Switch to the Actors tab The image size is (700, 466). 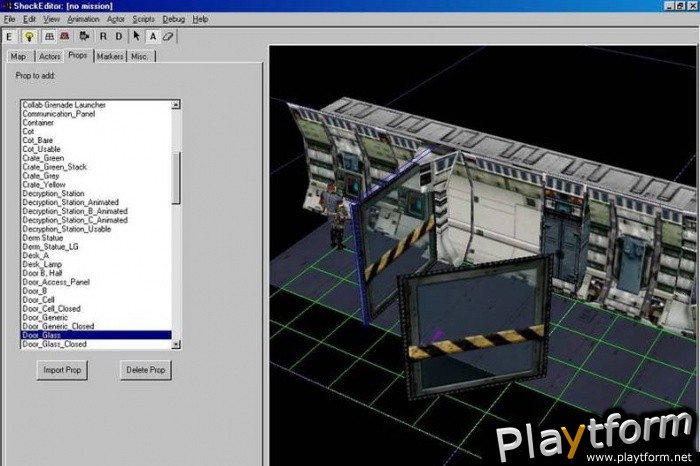point(49,56)
